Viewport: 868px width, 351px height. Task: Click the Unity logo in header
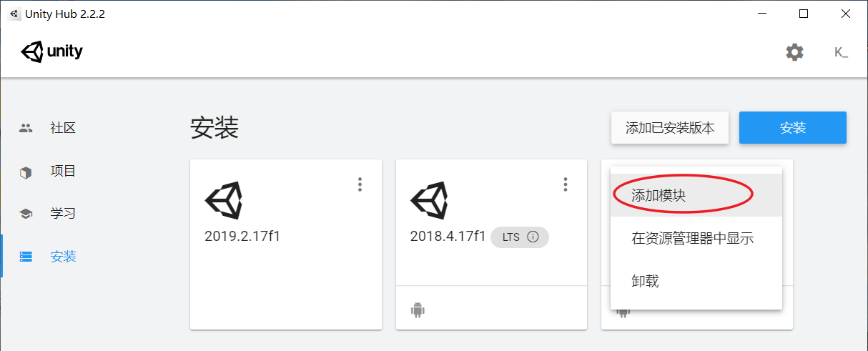coord(51,52)
